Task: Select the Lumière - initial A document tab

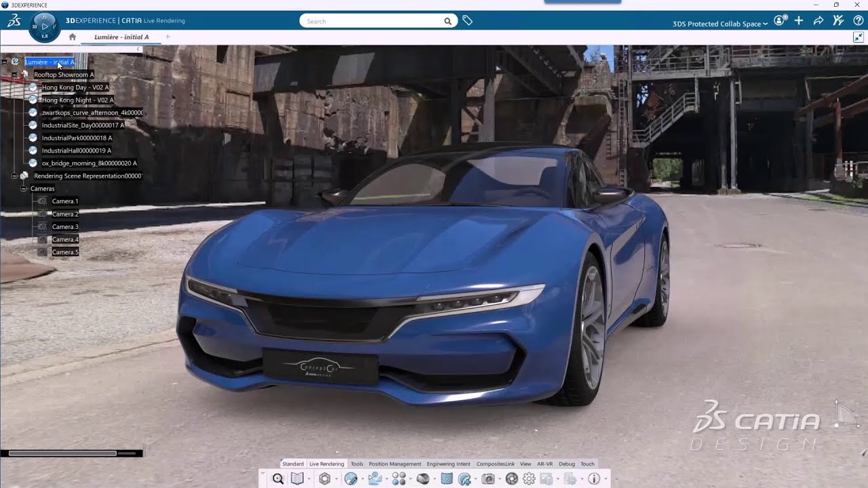Action: tap(121, 37)
